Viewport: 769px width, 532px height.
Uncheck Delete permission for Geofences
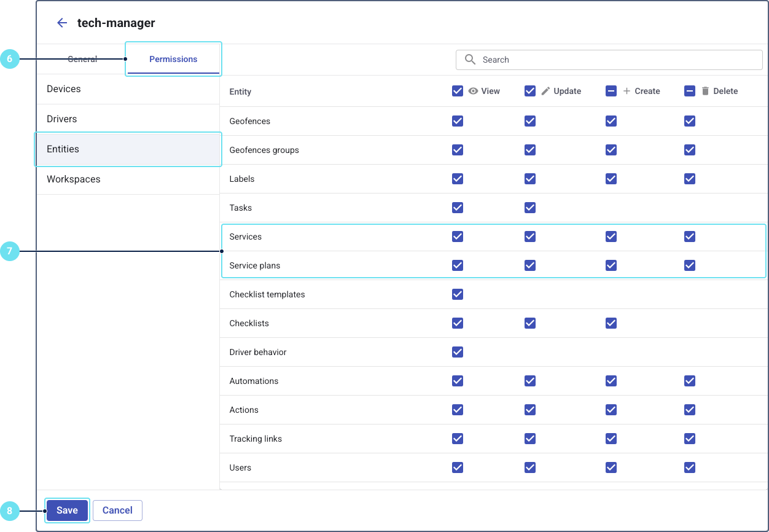pyautogui.click(x=689, y=121)
